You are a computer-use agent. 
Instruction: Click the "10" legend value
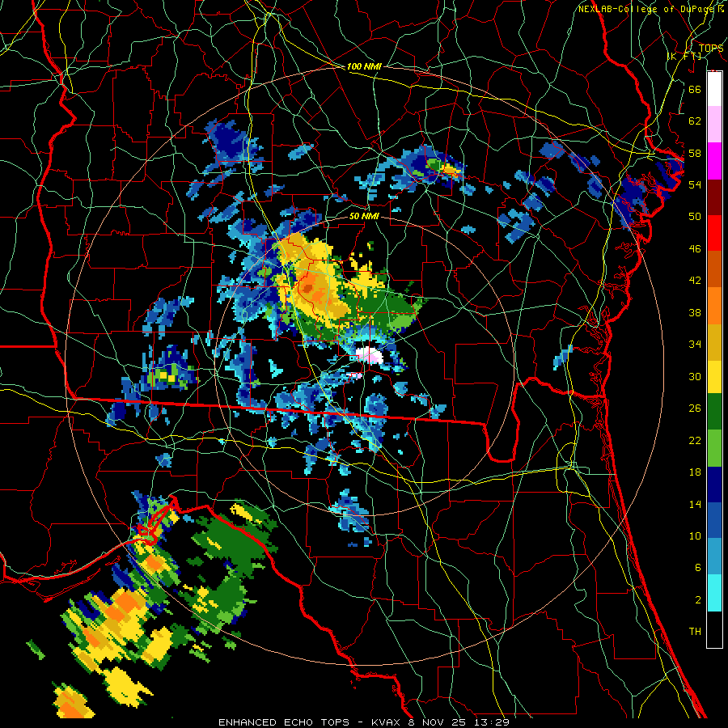click(695, 535)
